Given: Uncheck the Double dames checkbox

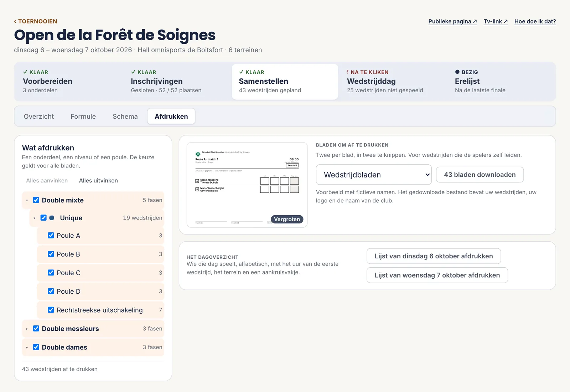Looking at the screenshot, I should point(36,347).
